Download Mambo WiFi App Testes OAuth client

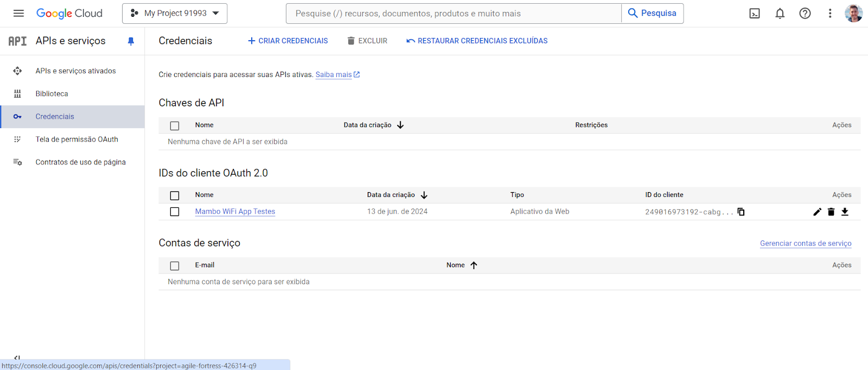coord(845,212)
